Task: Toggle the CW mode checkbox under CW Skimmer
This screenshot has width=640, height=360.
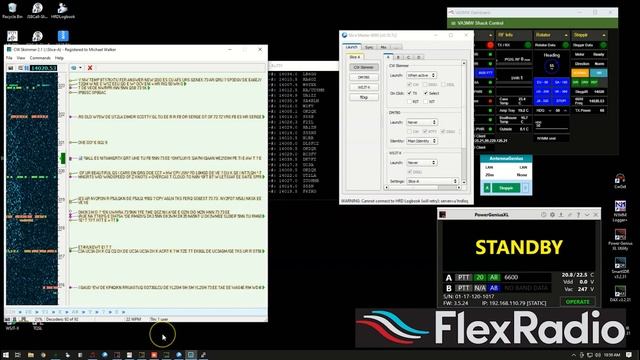Action: (409, 84)
